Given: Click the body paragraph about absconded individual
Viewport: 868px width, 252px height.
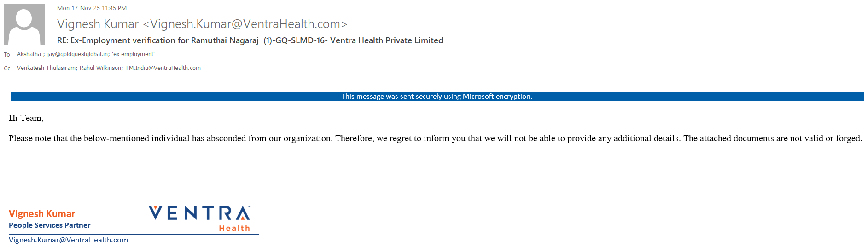Looking at the screenshot, I should click(435, 138).
